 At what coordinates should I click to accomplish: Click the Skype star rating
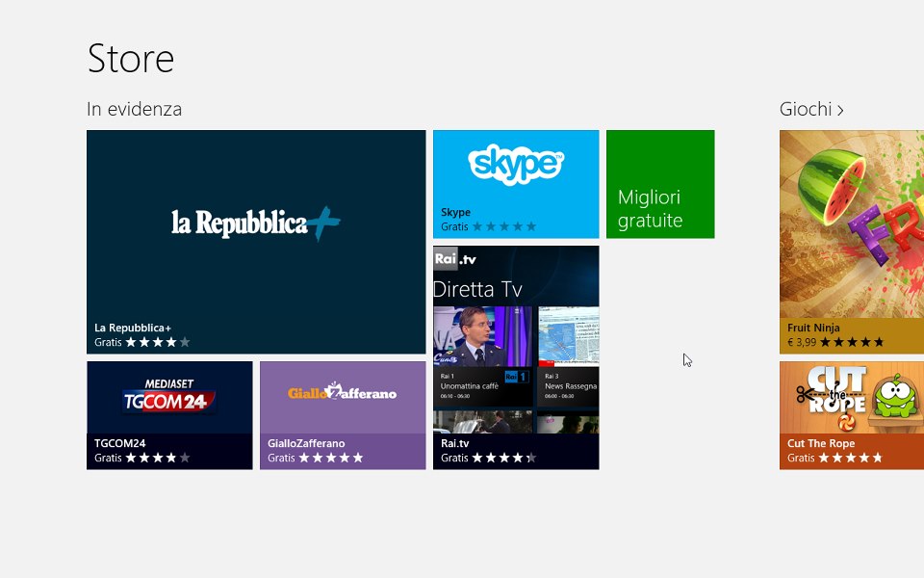click(x=504, y=226)
